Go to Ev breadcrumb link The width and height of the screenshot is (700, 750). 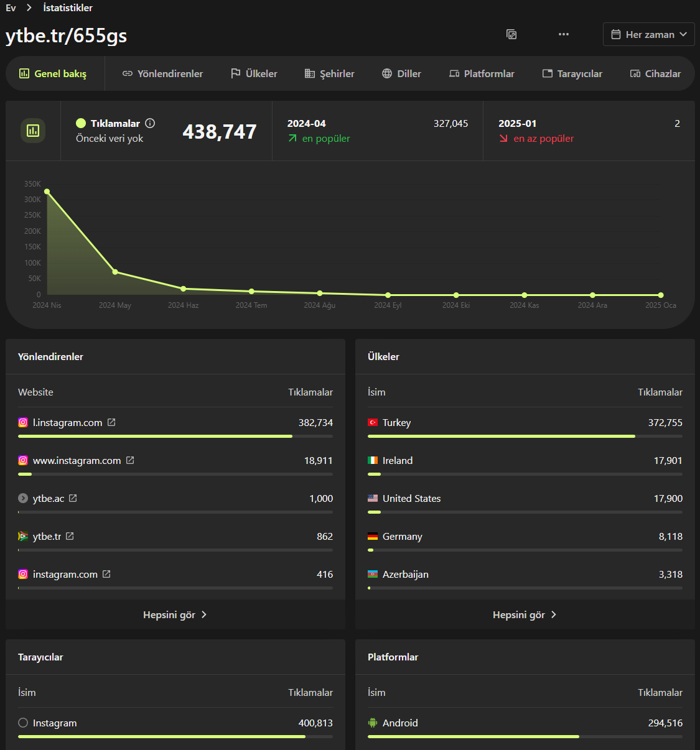[x=11, y=7]
